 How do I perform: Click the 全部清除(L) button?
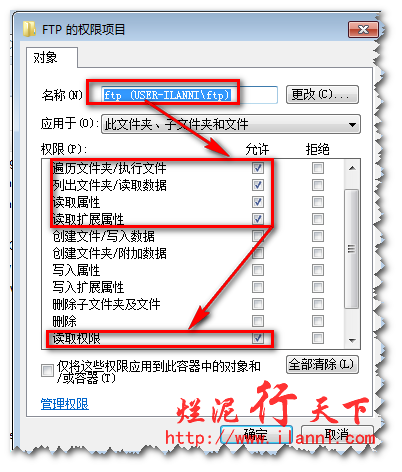click(322, 364)
